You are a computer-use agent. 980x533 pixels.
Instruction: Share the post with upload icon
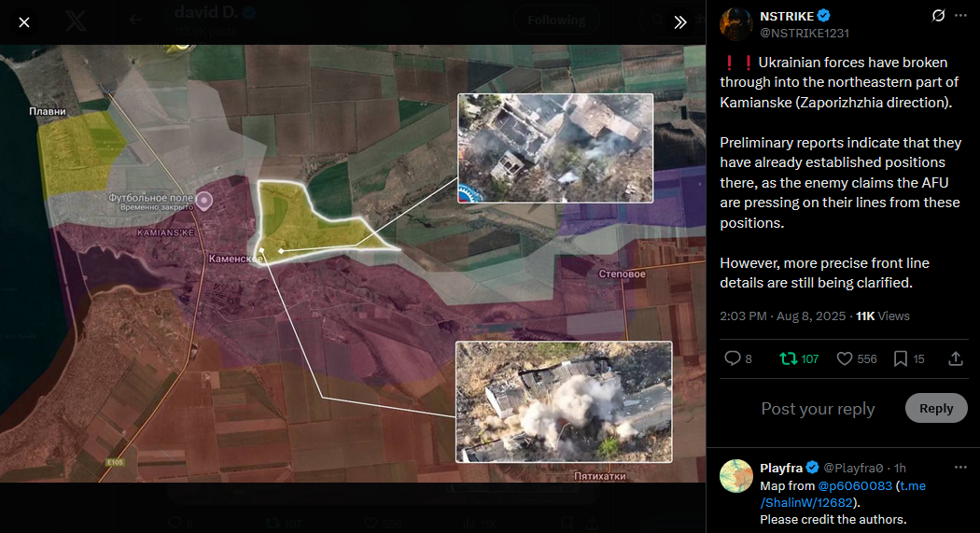coord(956,358)
